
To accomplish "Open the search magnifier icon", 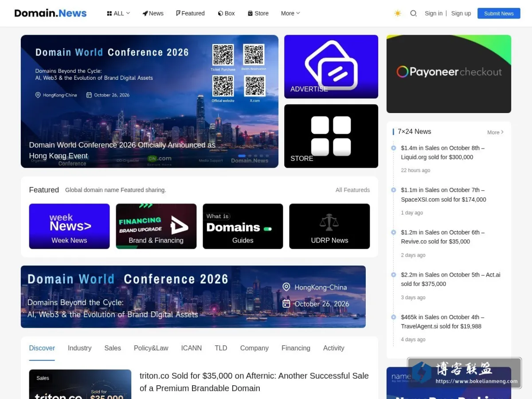I will click(x=414, y=13).
